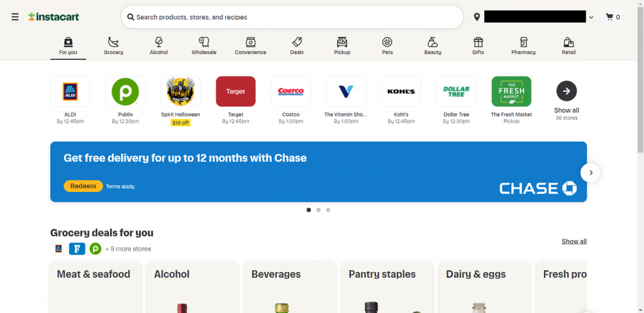
Task: Open the Kohl's store
Action: click(x=401, y=91)
